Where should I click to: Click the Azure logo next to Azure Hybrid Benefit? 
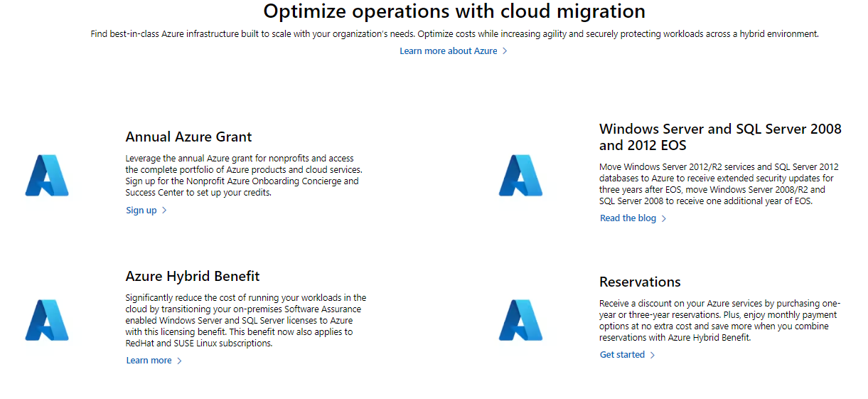pos(47,319)
